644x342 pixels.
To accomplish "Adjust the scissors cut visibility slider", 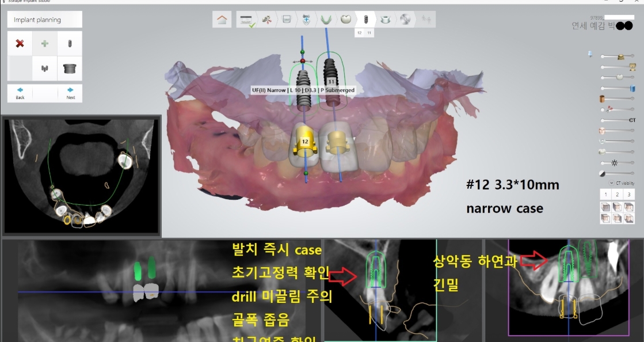I will (618, 109).
